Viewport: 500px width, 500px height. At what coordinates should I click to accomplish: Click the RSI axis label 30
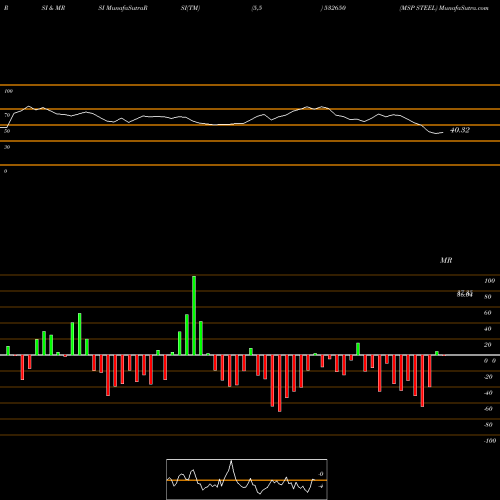(x=7, y=147)
